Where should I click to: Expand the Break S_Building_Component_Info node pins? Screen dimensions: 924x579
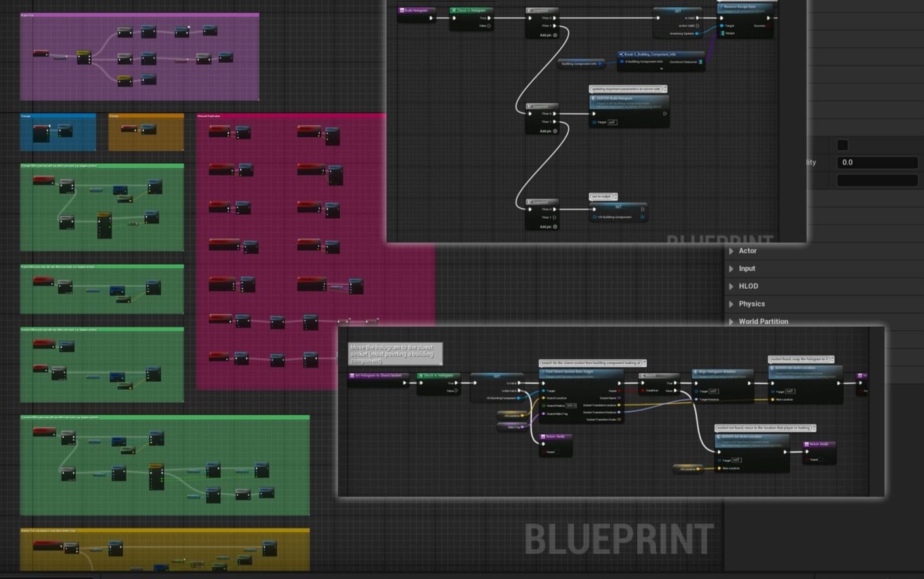661,68
